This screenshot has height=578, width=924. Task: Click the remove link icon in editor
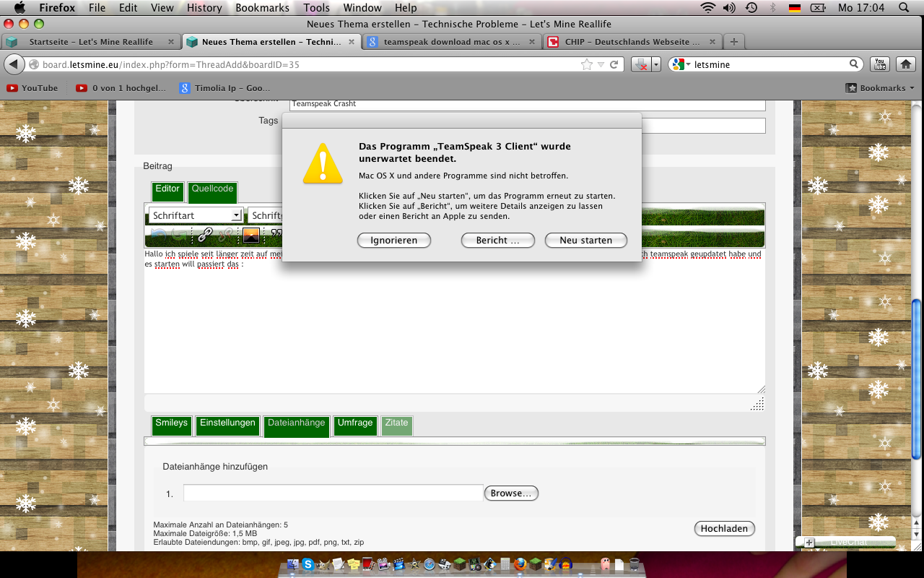click(x=227, y=234)
